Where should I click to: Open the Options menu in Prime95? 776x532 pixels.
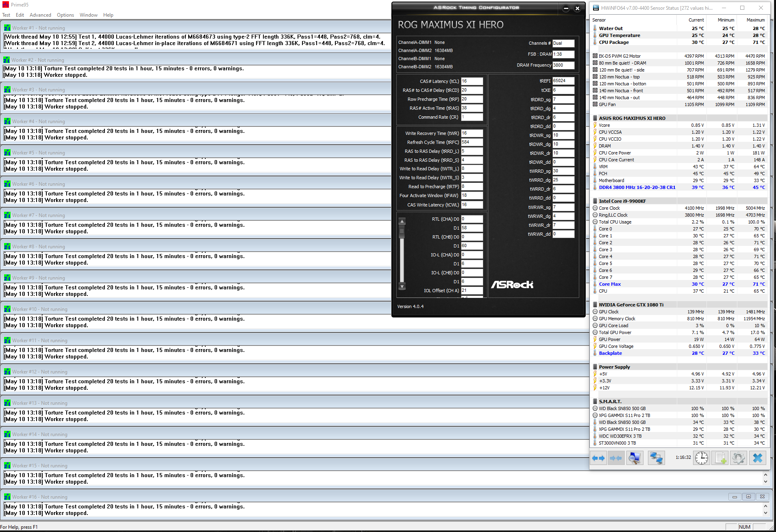pos(65,15)
